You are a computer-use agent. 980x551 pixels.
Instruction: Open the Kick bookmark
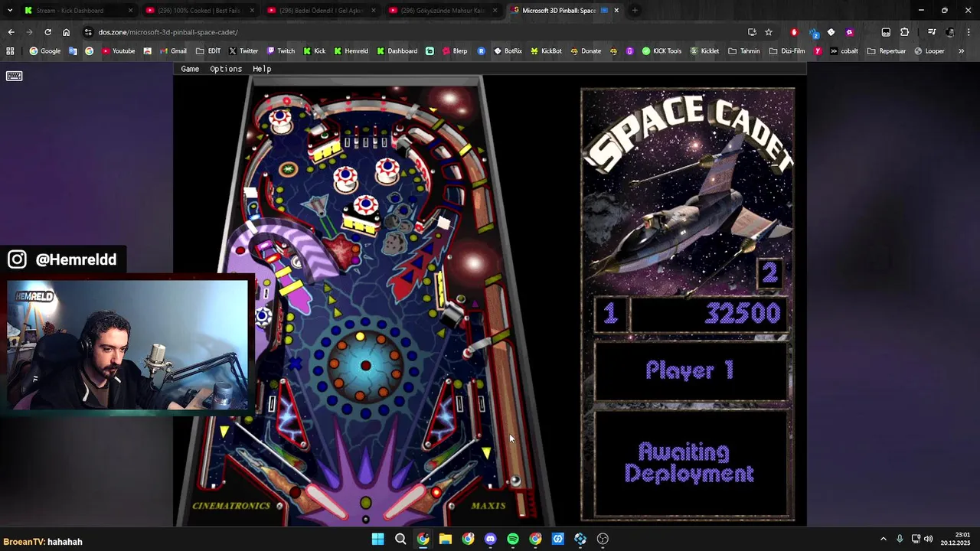click(314, 51)
